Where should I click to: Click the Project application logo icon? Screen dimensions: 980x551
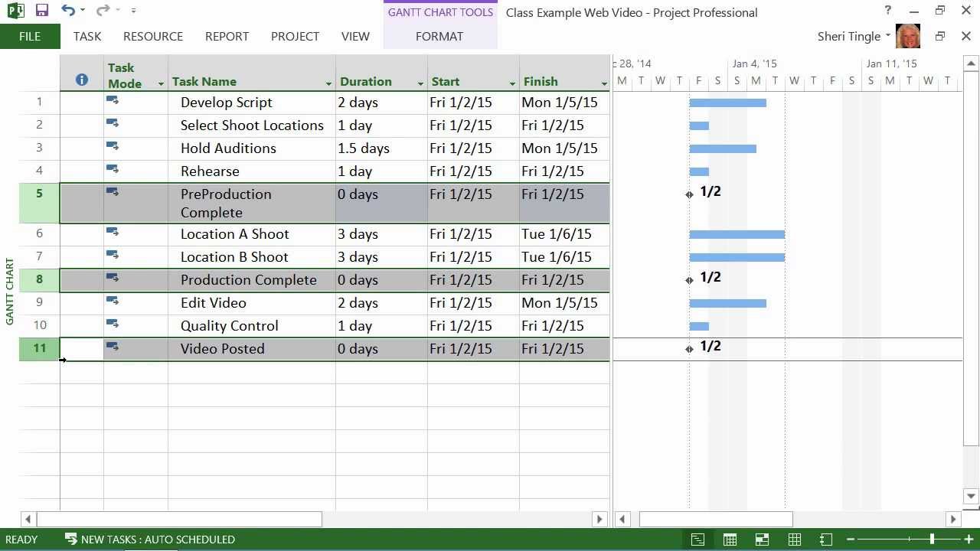15,11
